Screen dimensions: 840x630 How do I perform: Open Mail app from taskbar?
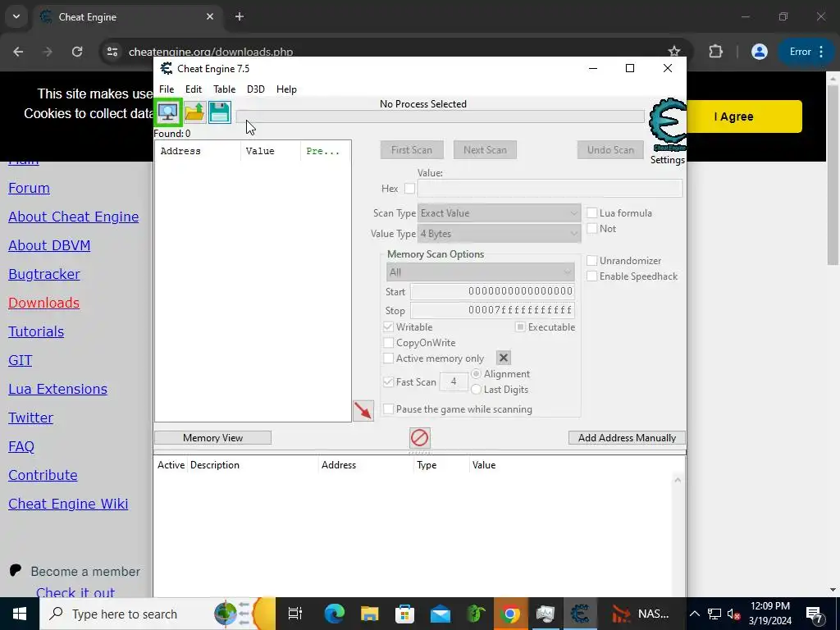pyautogui.click(x=441, y=614)
